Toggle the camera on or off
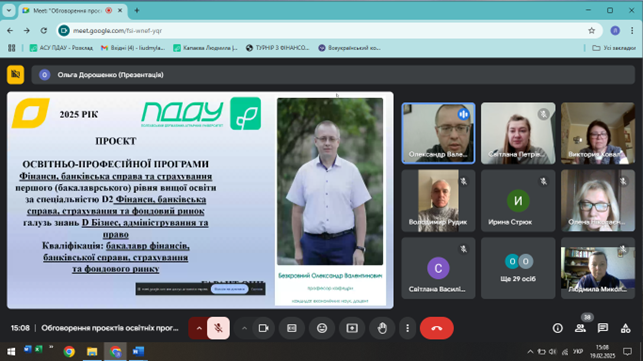Screen dimensions: 643x361 (x=263, y=328)
